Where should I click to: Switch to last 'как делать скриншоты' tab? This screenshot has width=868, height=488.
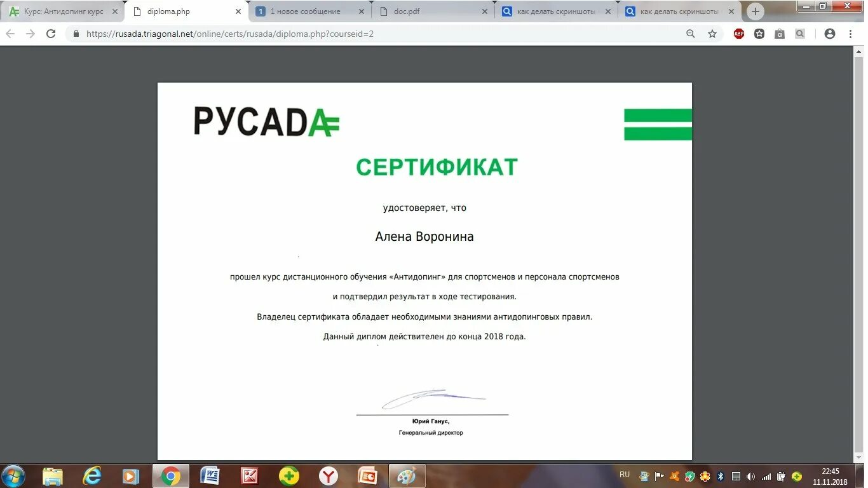click(x=679, y=11)
